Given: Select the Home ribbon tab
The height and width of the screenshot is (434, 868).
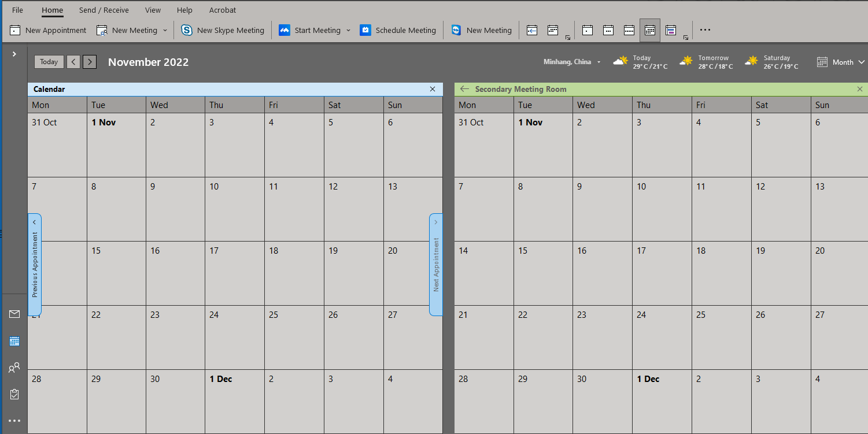Looking at the screenshot, I should point(53,10).
